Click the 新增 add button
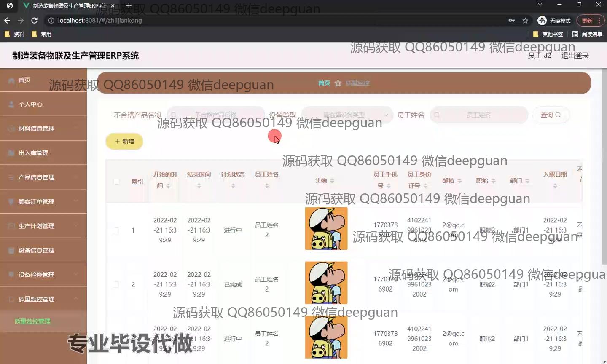Image resolution: width=607 pixels, height=364 pixels. click(x=124, y=142)
